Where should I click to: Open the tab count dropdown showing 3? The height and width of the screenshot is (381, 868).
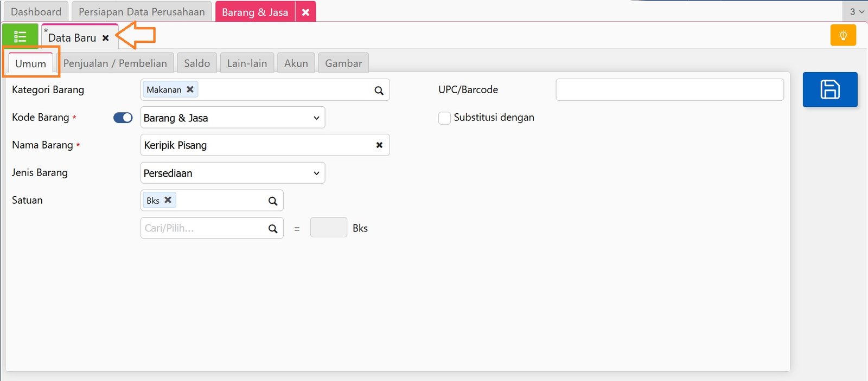pos(856,11)
